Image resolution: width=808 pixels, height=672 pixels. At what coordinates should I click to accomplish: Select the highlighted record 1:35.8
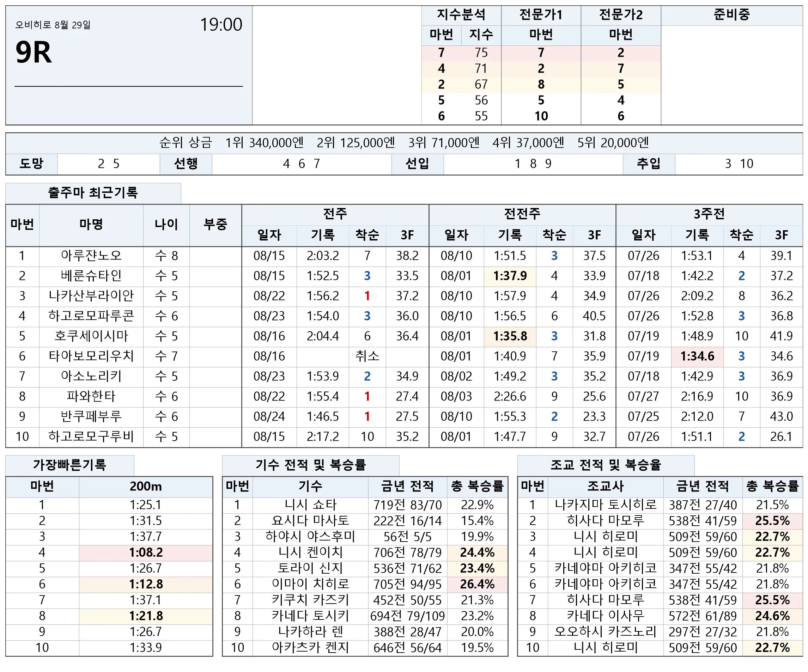tap(510, 336)
